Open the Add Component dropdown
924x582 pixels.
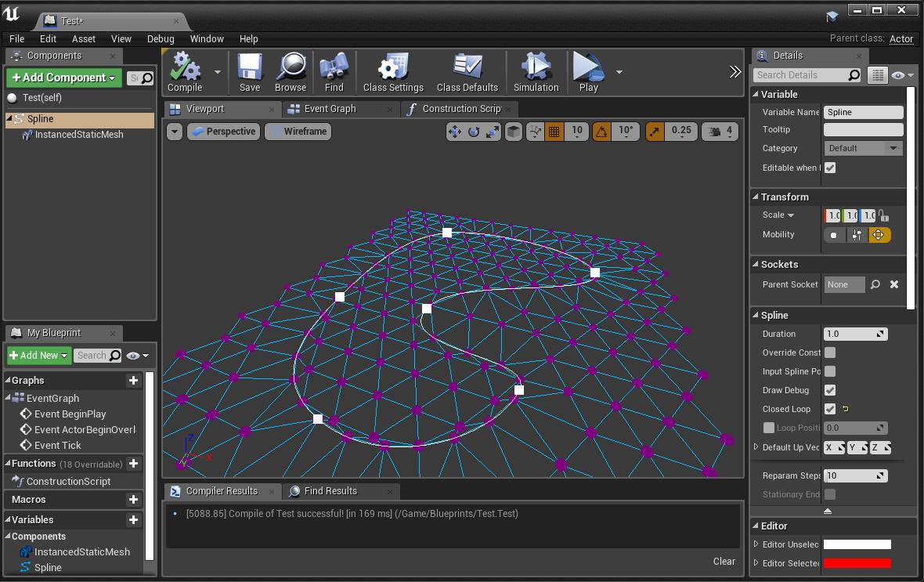coord(64,78)
